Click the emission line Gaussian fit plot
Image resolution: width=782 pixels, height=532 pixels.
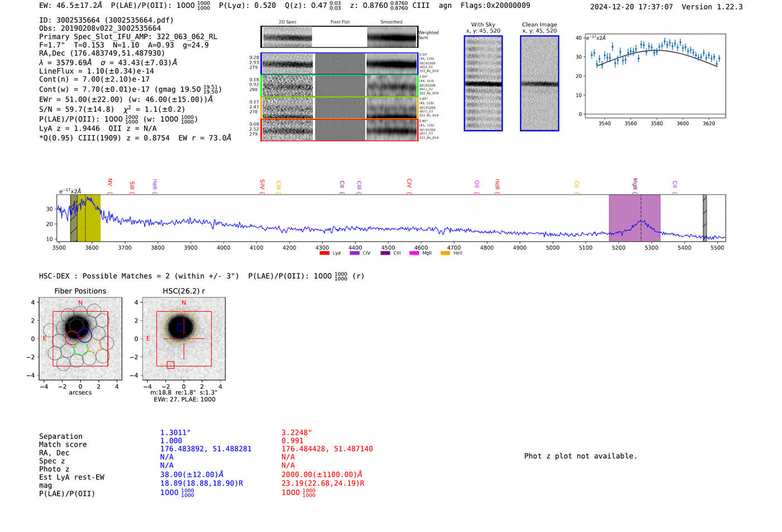click(655, 75)
